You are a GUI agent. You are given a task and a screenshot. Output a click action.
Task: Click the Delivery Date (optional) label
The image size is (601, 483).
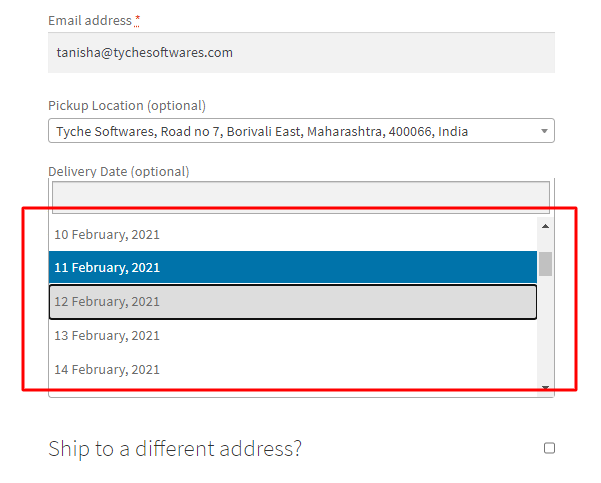pos(119,171)
